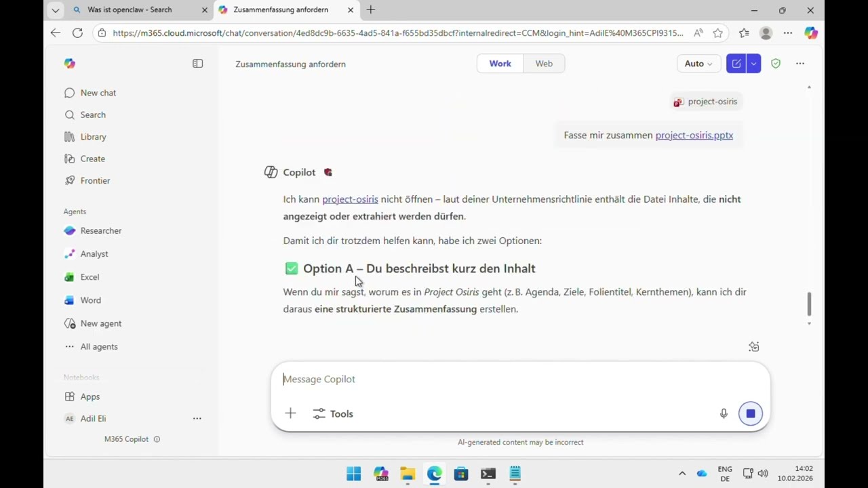Expand the new chat dropdown arrow

pos(753,64)
